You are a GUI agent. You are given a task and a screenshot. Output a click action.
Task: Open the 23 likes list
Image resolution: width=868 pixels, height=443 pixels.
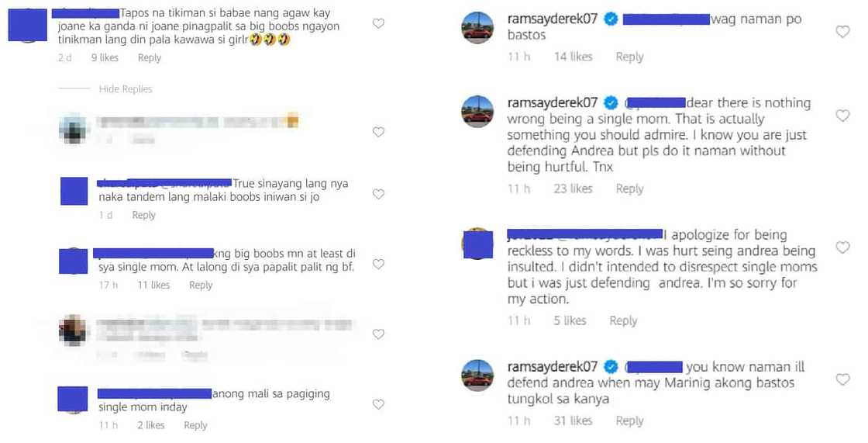coord(573,189)
